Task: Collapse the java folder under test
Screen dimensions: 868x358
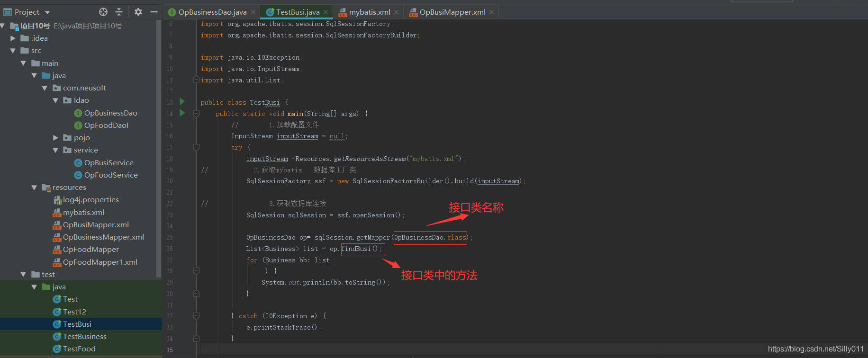Action: pos(34,287)
